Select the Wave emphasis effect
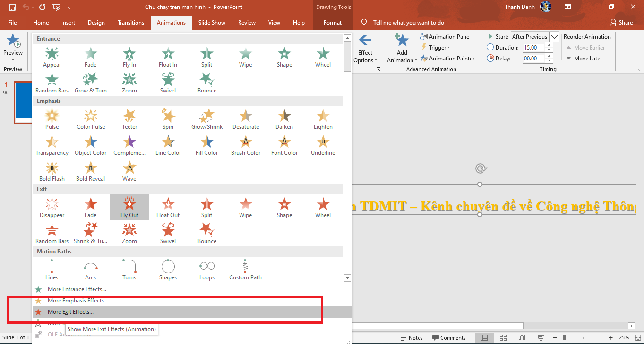Viewport: 644px width, 344px height. pos(129,170)
